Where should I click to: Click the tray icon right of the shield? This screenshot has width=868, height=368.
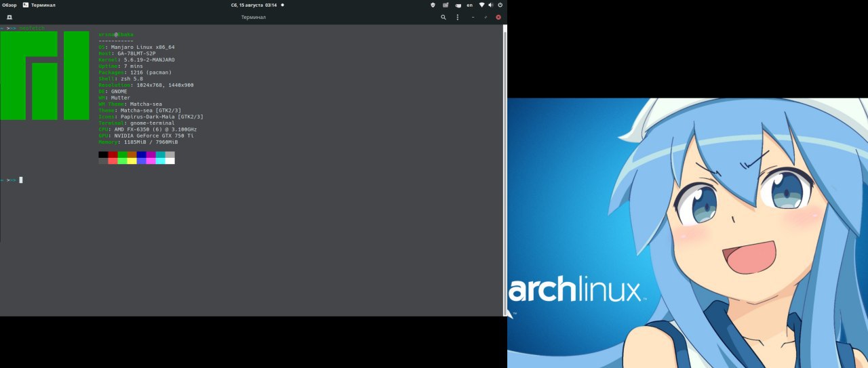[x=446, y=5]
